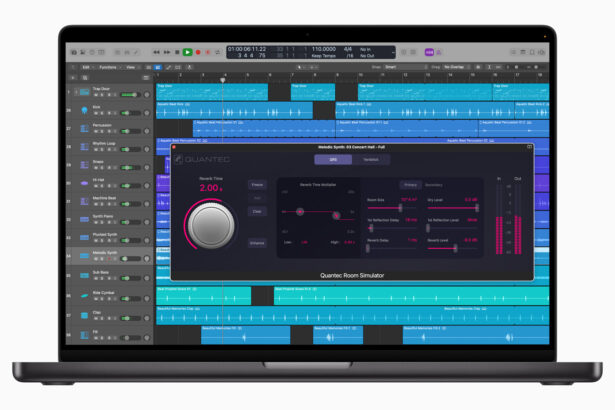615x410 pixels.
Task: Open the Inspector from the control bar
Action: point(83,52)
